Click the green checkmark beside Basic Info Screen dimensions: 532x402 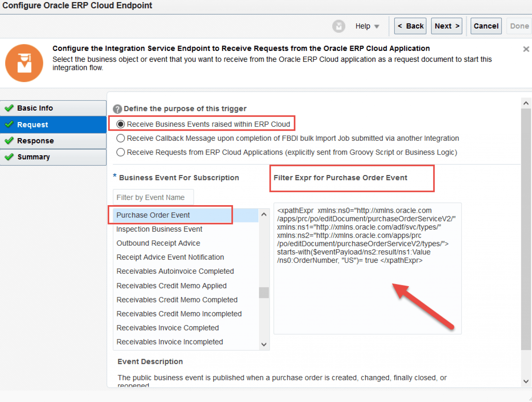tap(9, 108)
